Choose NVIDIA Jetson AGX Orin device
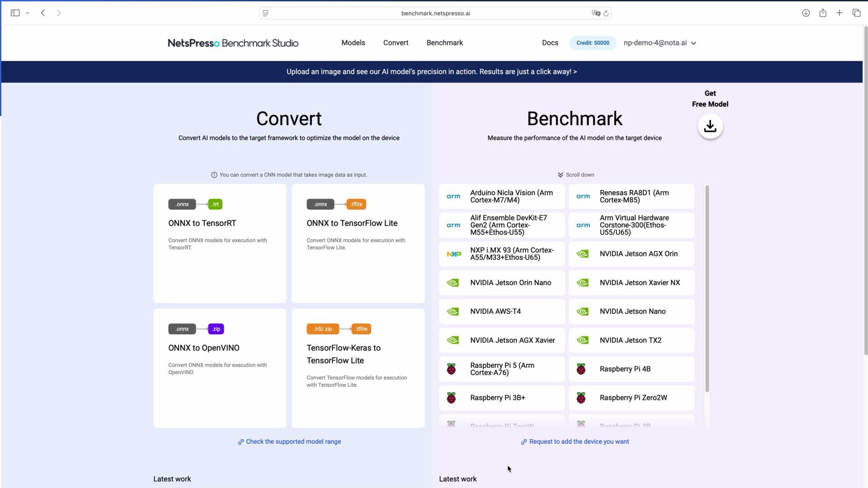Viewport: 868px width, 488px height. 631,254
